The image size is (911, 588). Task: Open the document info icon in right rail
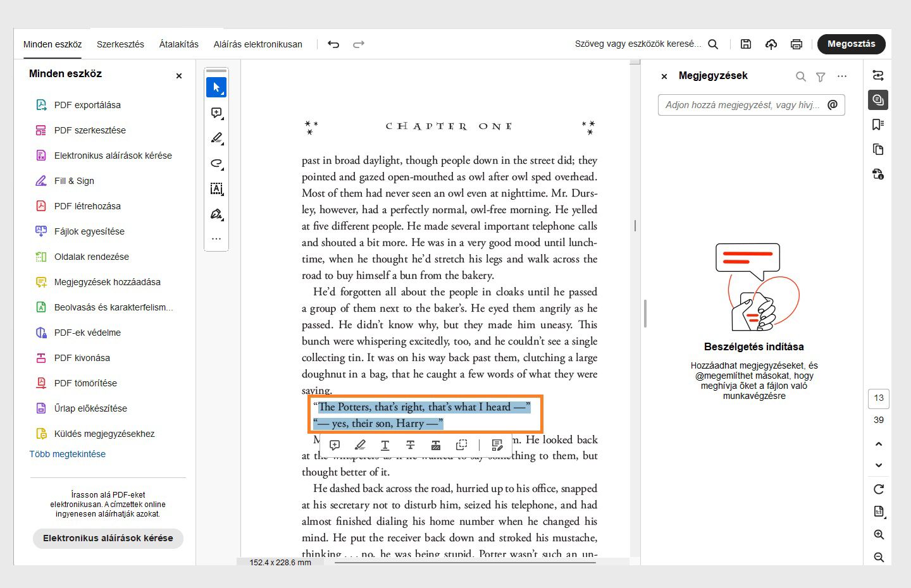tap(878, 174)
